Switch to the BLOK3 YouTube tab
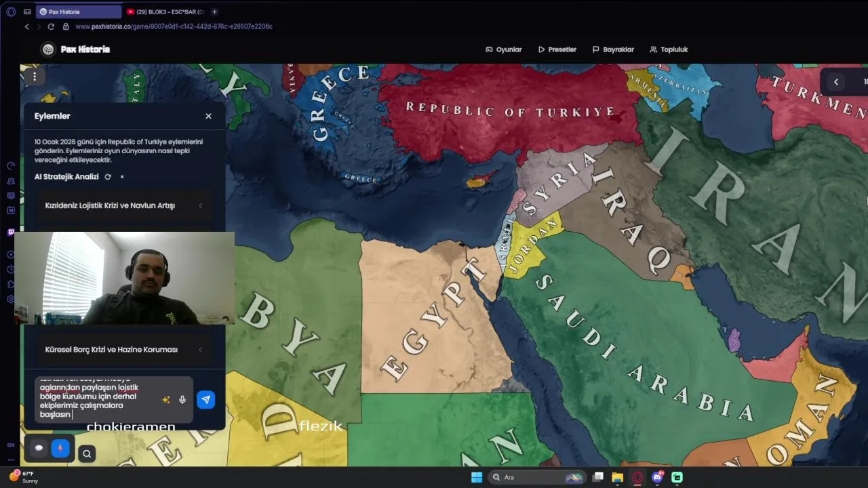The width and height of the screenshot is (868, 488). tap(165, 12)
